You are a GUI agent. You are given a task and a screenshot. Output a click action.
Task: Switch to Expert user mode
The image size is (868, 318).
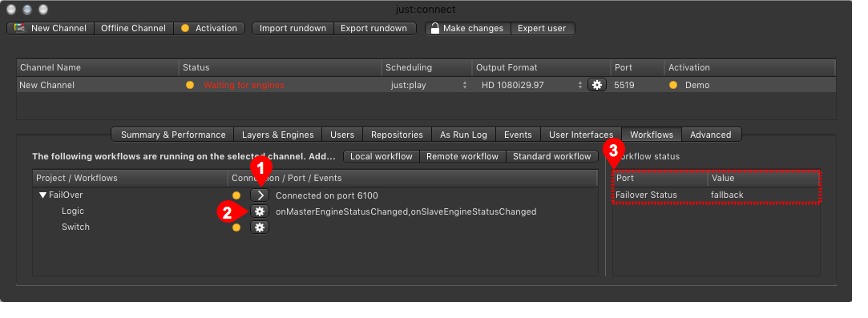click(542, 28)
